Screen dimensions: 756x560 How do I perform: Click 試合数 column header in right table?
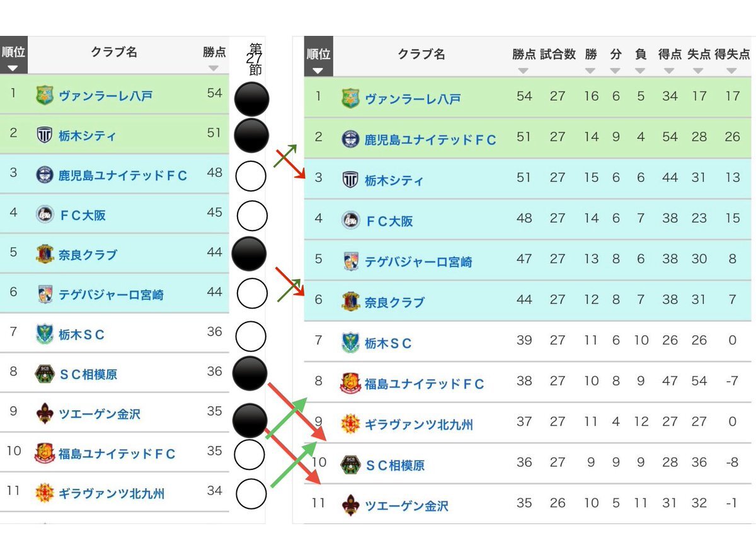point(558,54)
